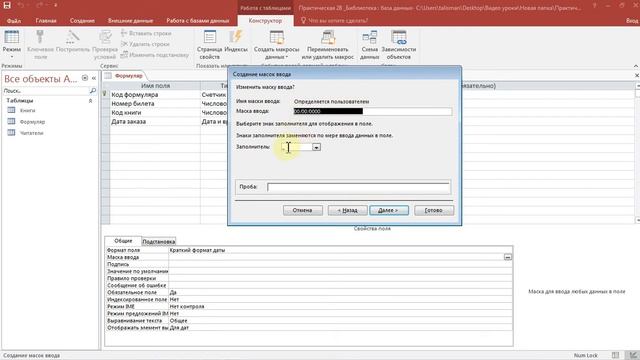Open the Режим view mode button
This screenshot has width=640, height=360.
tap(11, 44)
